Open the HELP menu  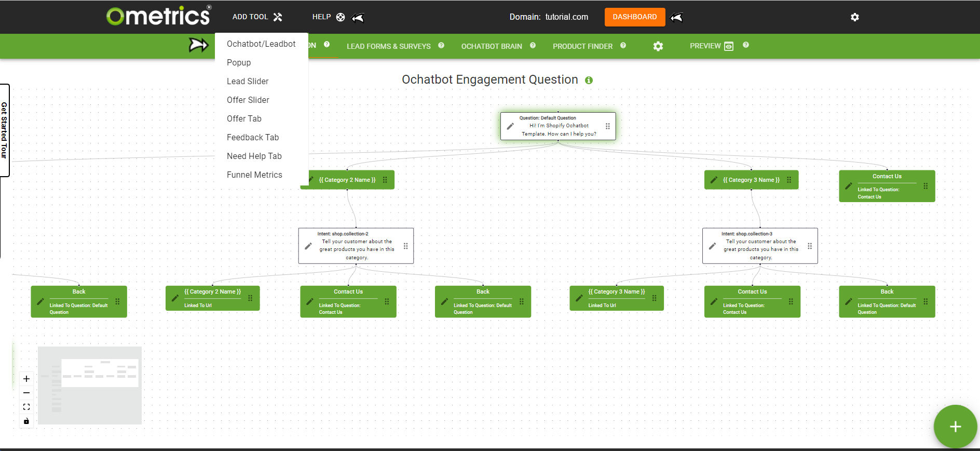click(x=328, y=17)
